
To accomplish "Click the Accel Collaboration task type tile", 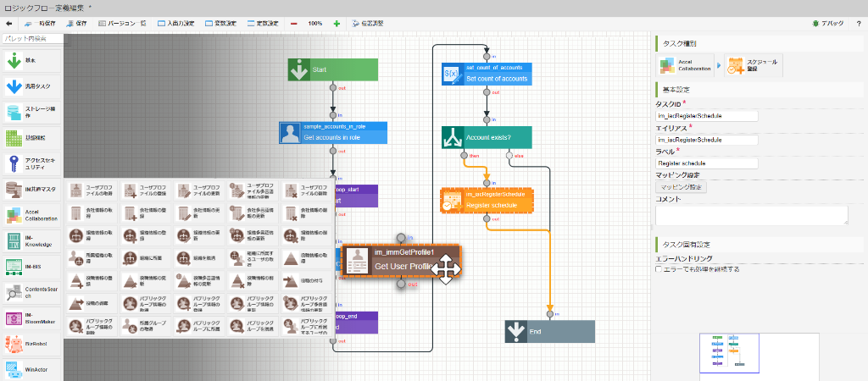I will coord(684,65).
